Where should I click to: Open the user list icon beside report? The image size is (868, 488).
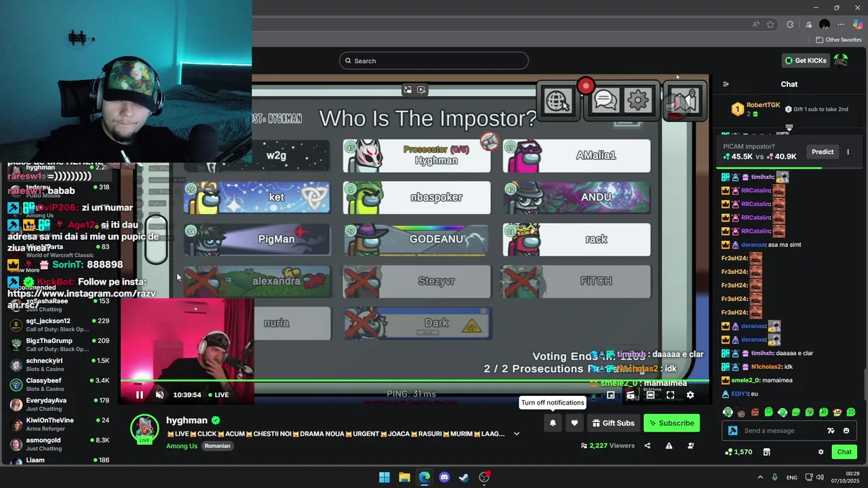tap(691, 445)
